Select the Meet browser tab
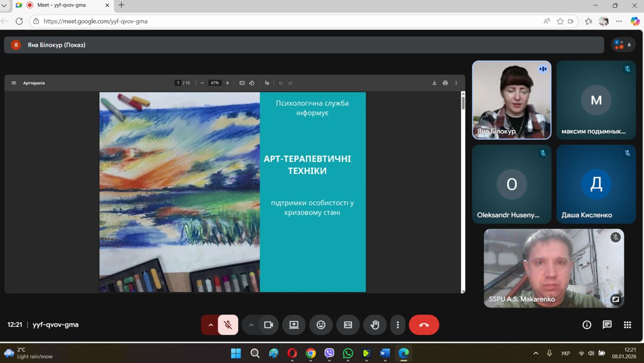This screenshot has height=363, width=644. (61, 5)
